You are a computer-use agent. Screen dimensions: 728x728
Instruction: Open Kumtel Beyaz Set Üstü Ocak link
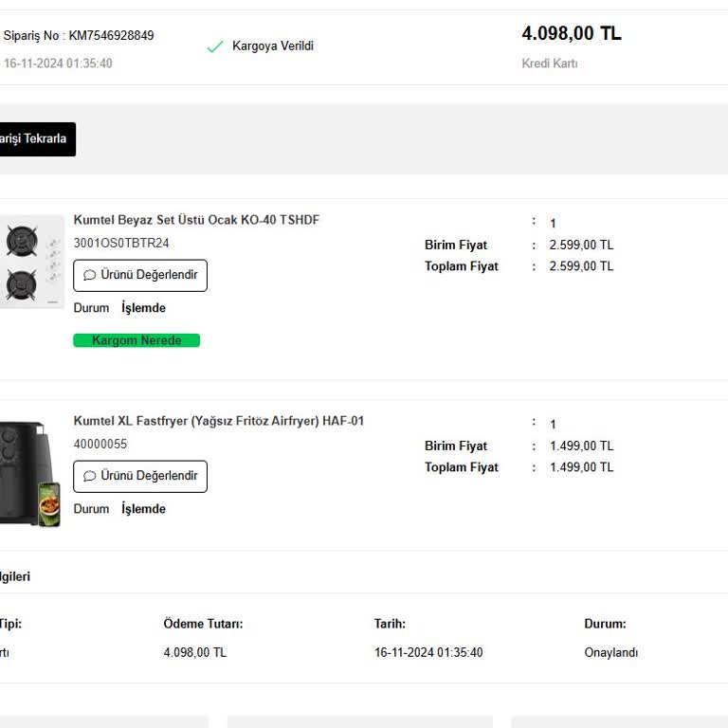(x=196, y=220)
